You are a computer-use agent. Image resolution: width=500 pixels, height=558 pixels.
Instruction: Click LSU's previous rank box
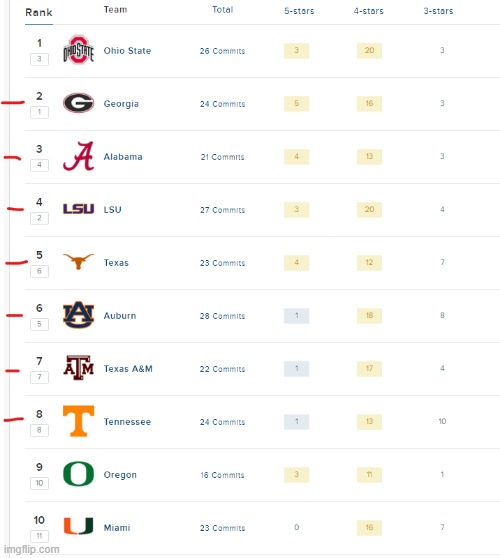(x=39, y=218)
